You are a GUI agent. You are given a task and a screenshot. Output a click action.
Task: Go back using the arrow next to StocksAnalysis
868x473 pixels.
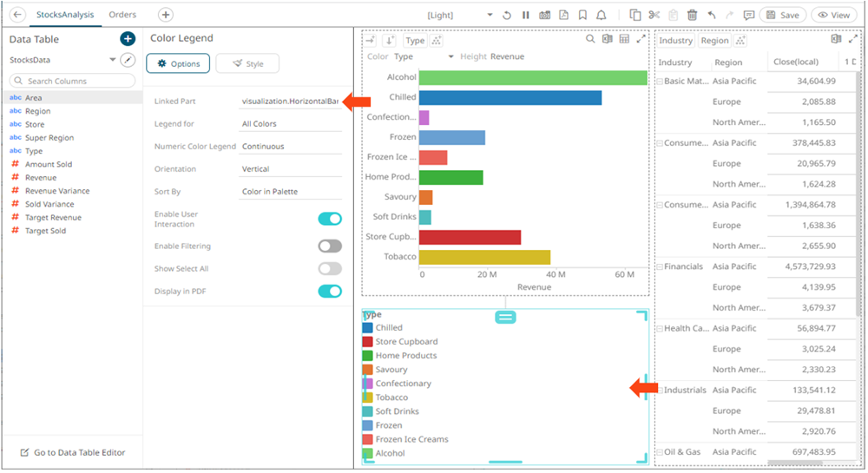(x=17, y=15)
